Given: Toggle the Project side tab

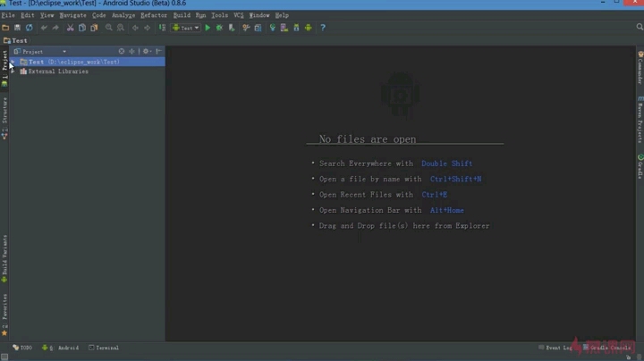Looking at the screenshot, I should tap(4, 68).
